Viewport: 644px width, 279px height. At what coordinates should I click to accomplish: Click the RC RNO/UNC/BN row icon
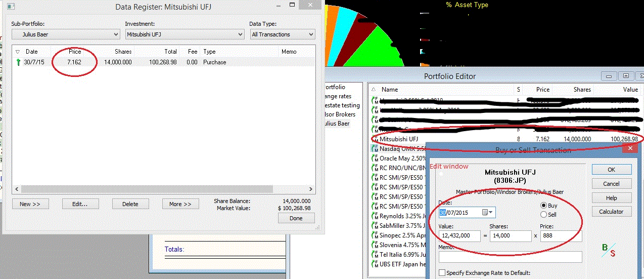click(x=375, y=168)
